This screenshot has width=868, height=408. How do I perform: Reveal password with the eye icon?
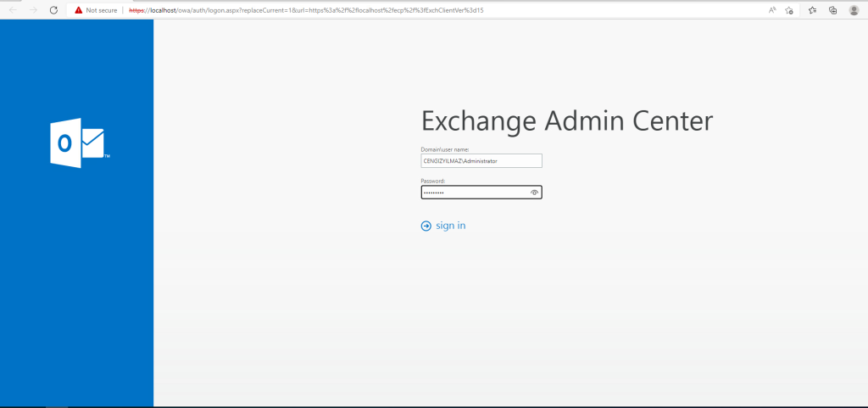(x=534, y=193)
